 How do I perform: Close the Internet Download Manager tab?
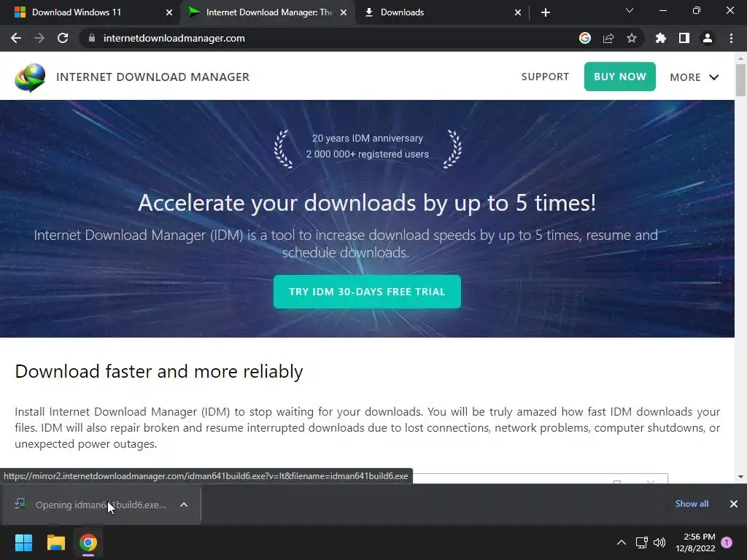point(344,12)
